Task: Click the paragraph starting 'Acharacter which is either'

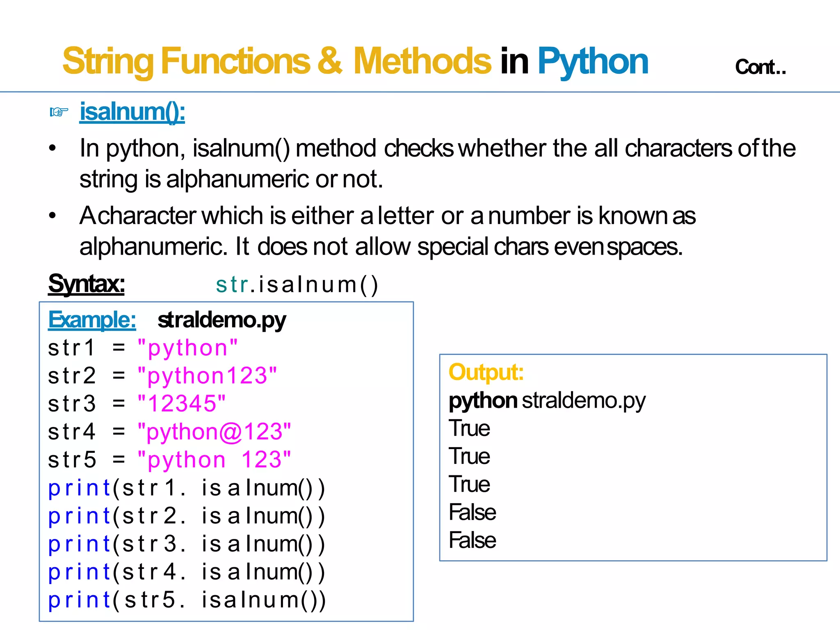Action: [388, 231]
